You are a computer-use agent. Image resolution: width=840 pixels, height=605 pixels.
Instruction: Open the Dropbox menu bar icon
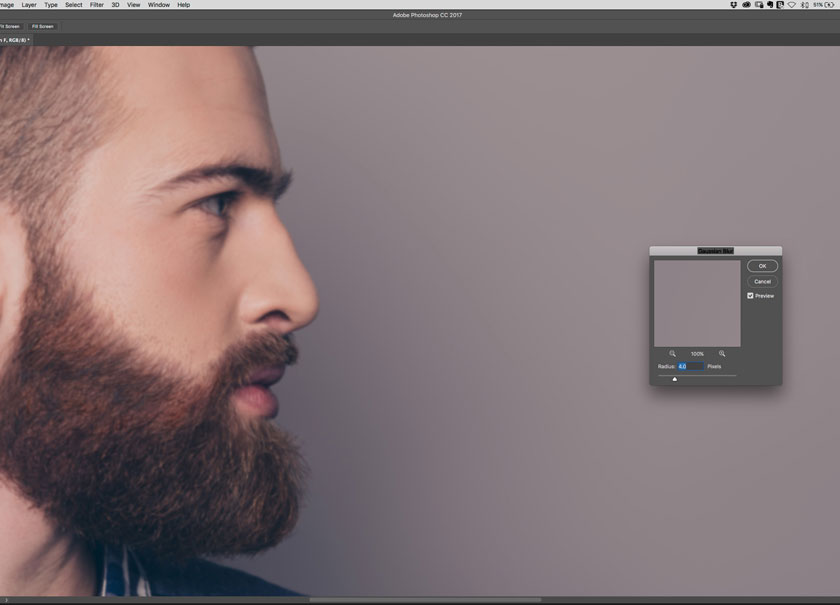pos(733,4)
